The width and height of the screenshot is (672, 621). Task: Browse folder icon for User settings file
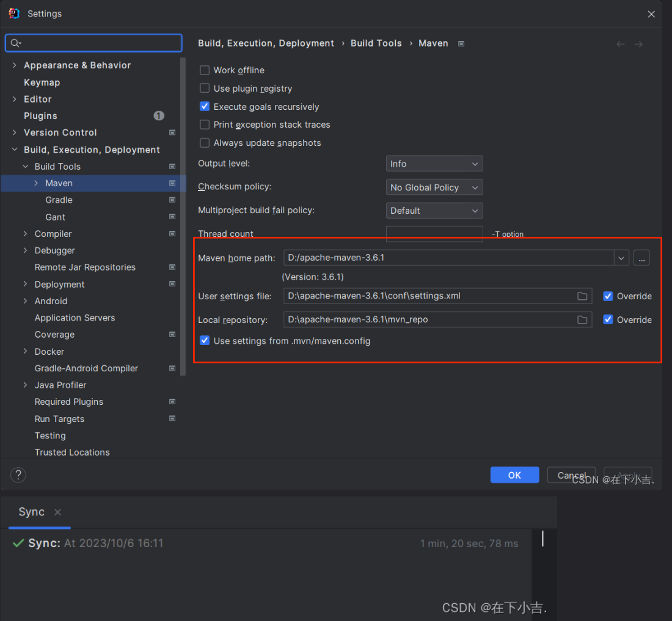tap(582, 296)
